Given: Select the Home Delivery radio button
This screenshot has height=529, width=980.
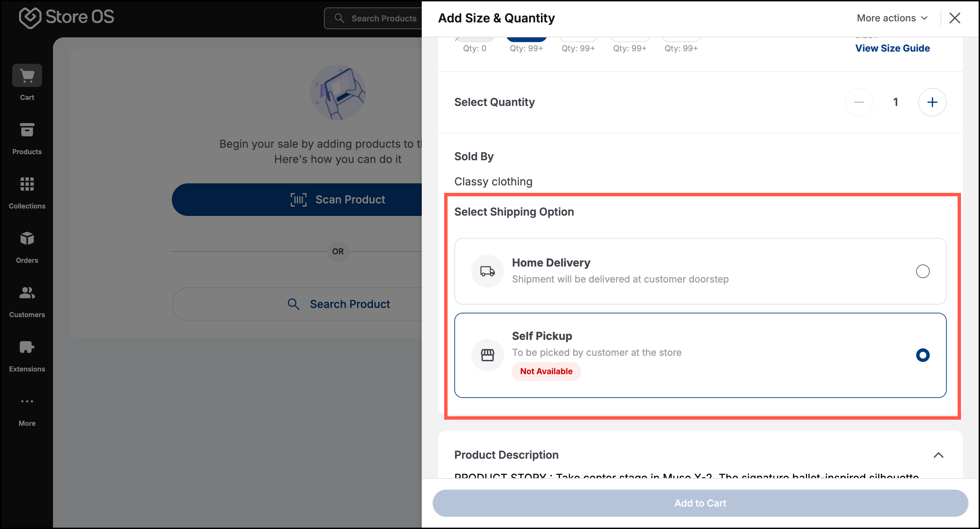Looking at the screenshot, I should 923,271.
